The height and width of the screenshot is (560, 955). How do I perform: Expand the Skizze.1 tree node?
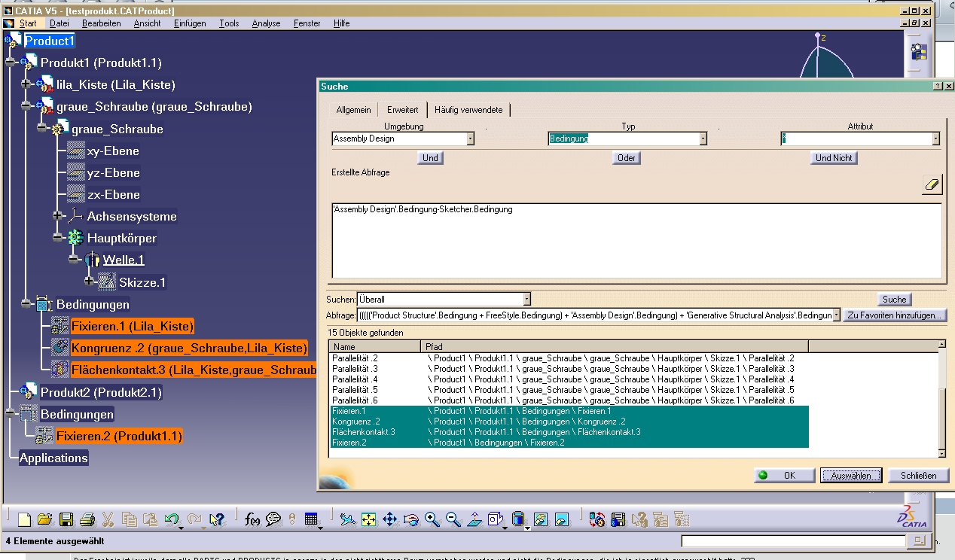pos(90,282)
